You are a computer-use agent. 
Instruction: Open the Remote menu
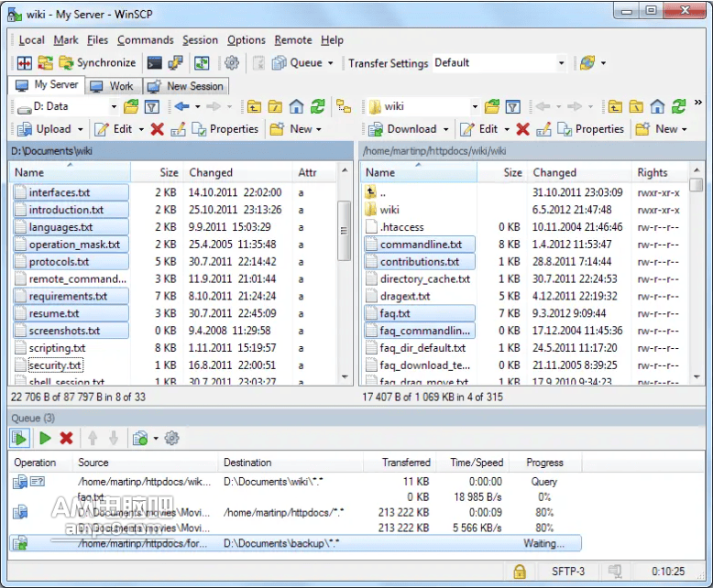293,40
